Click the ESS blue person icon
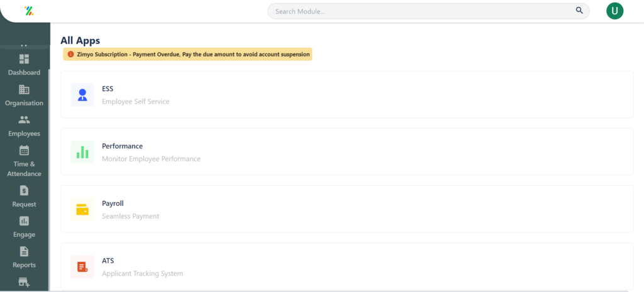 82,95
